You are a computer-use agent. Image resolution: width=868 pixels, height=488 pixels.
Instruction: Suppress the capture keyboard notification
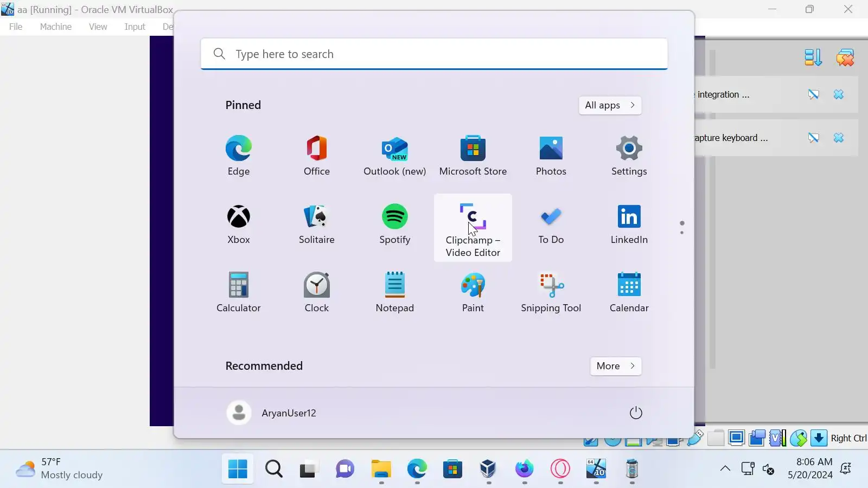(813, 138)
